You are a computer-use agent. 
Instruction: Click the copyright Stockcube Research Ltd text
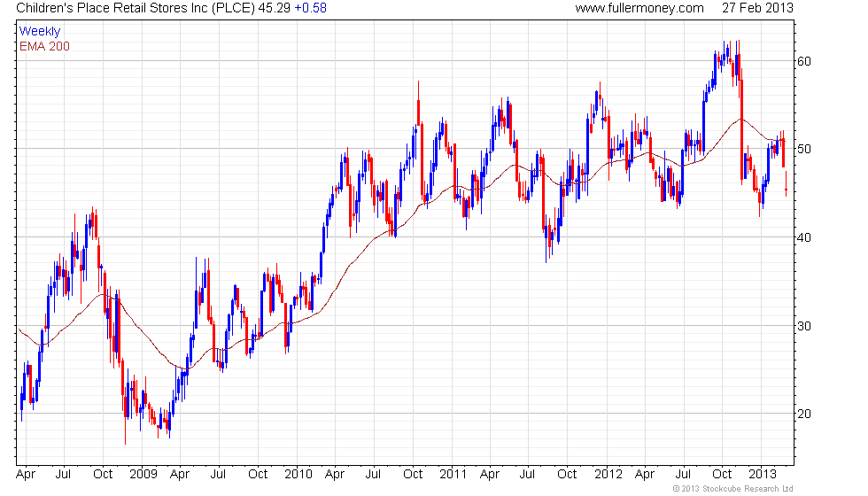tap(733, 489)
